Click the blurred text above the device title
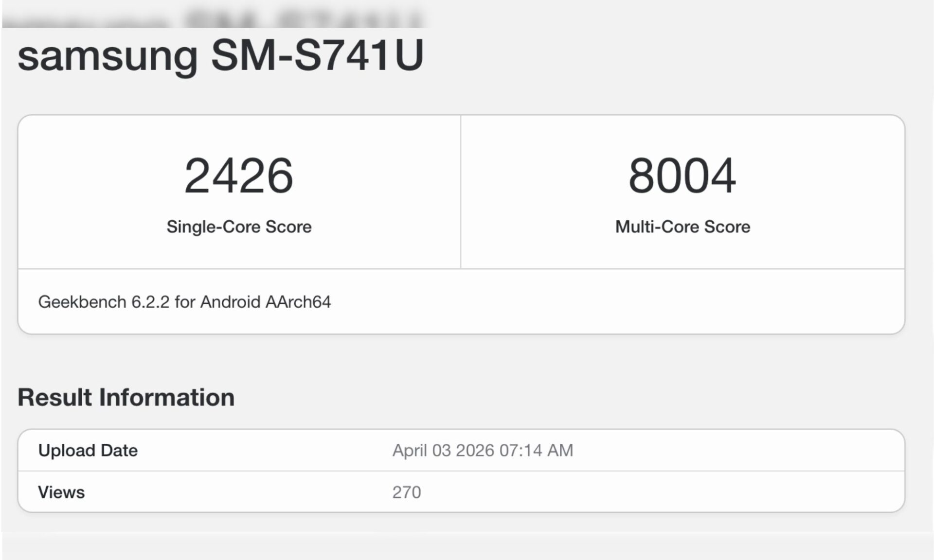 pyautogui.click(x=214, y=19)
